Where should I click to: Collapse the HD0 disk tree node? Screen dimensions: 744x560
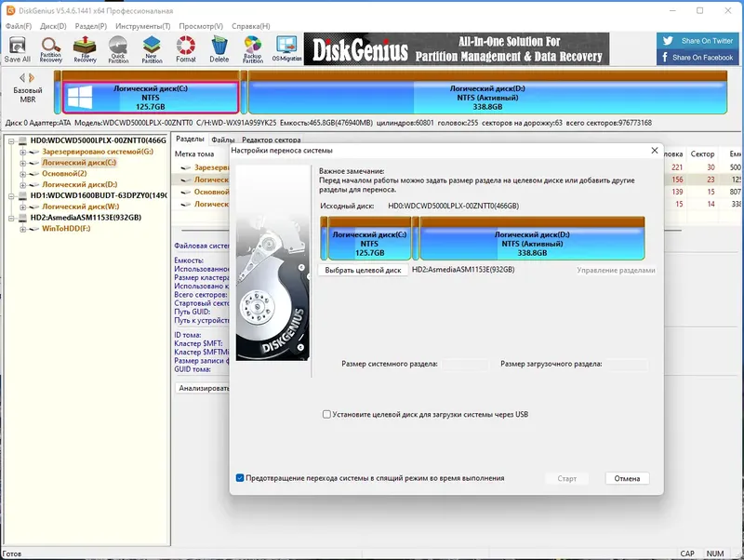pos(12,140)
